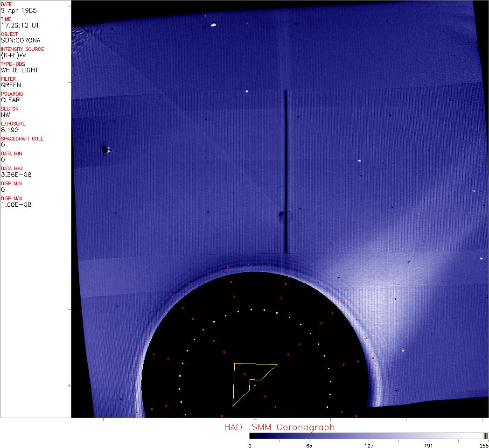Click the FILTER label
Viewport: 489px width, 448px height.
[8, 79]
